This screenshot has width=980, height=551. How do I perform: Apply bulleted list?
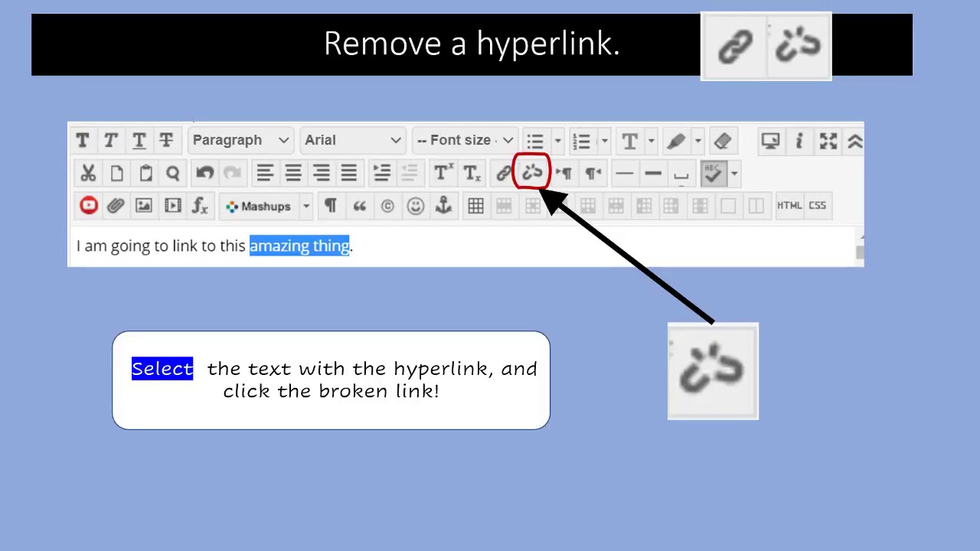[535, 141]
